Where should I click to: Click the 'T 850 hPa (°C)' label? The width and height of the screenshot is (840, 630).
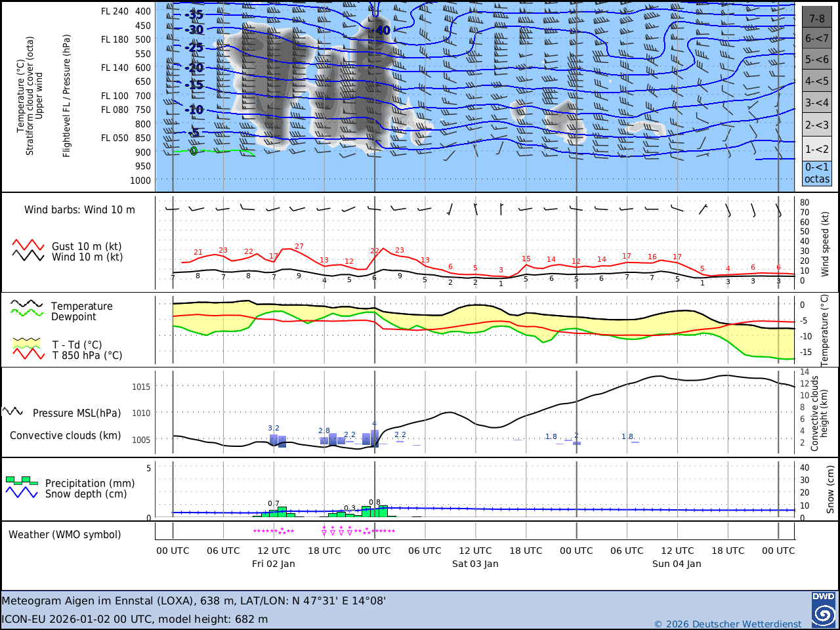(87, 356)
